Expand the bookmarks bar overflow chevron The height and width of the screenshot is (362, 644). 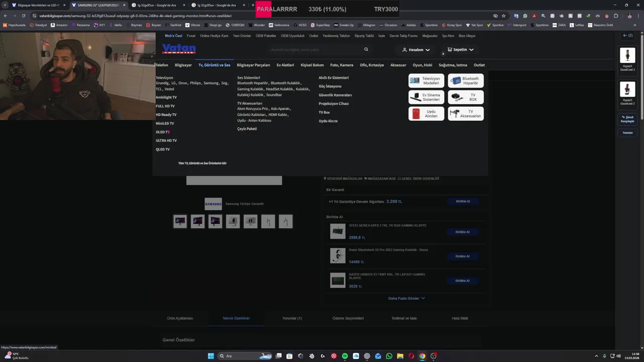point(634,25)
